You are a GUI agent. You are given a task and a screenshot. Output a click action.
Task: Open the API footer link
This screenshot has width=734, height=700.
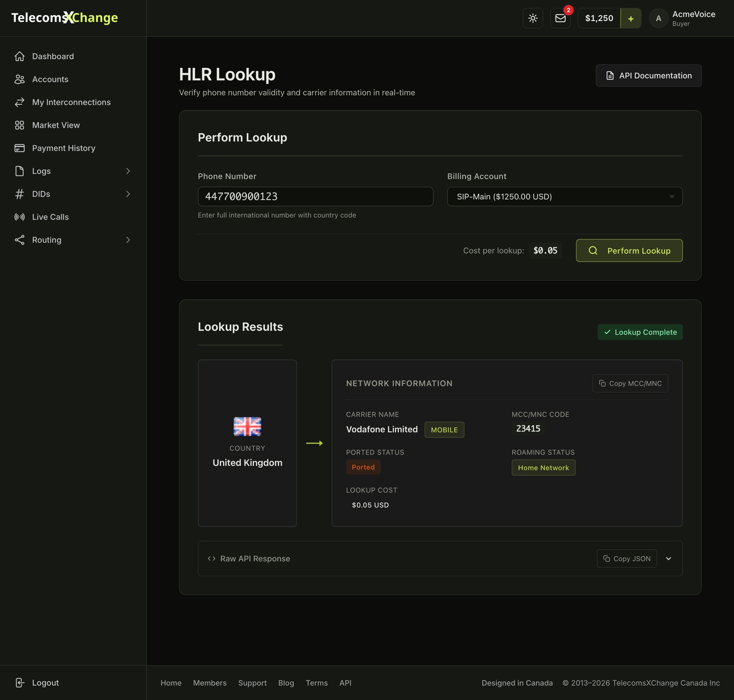click(x=345, y=683)
